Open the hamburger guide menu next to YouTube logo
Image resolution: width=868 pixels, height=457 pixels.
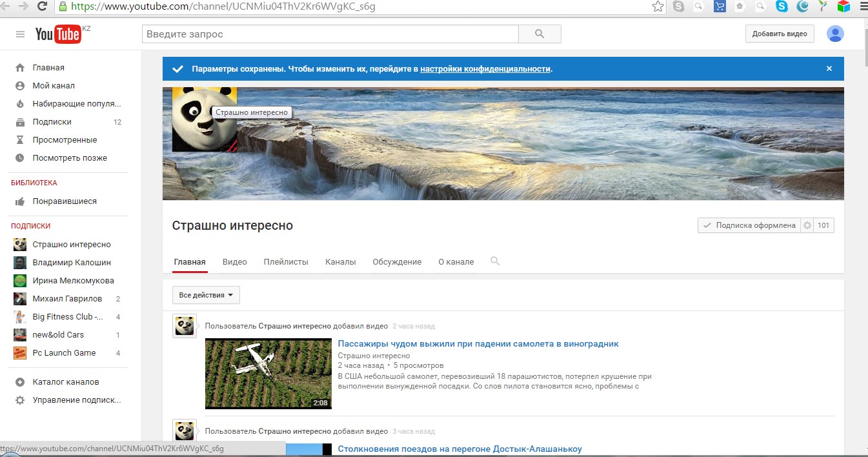(x=20, y=34)
